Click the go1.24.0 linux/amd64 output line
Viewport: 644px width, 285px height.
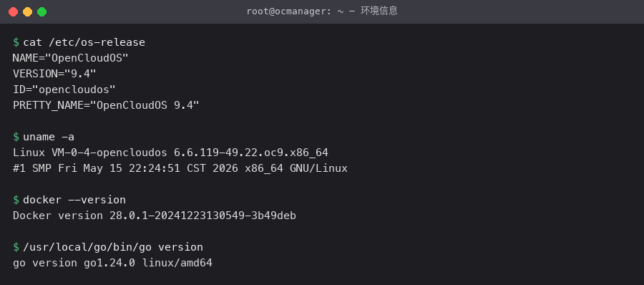[112, 263]
